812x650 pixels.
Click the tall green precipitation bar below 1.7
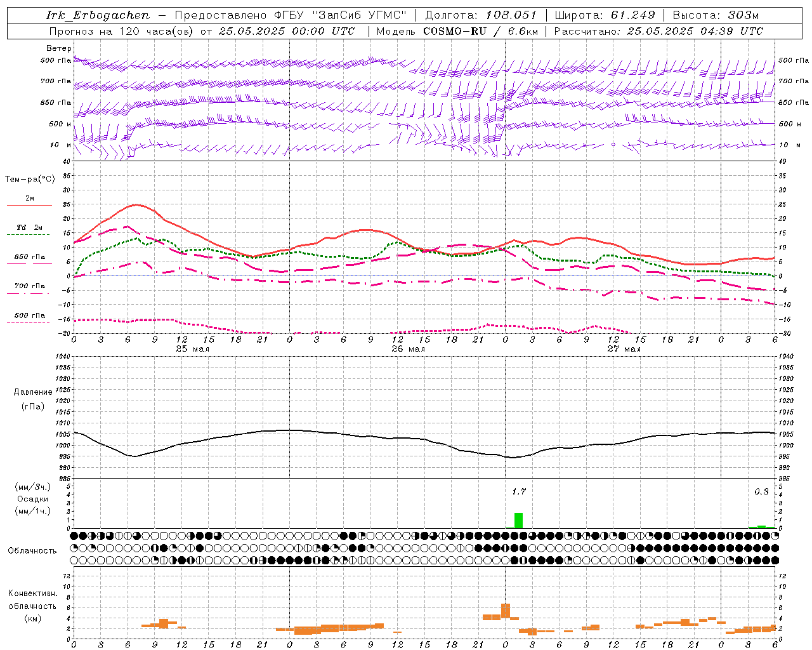518,521
